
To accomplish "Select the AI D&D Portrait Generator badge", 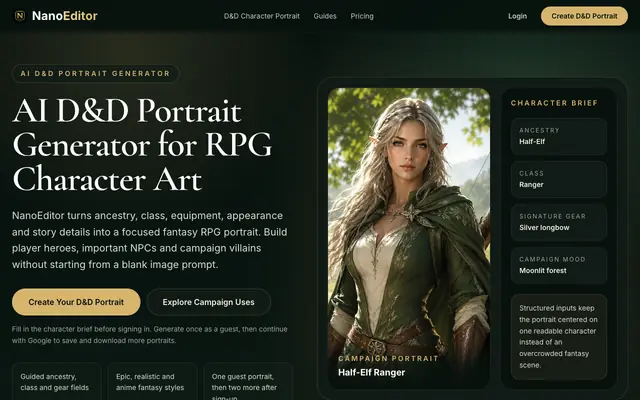I will coord(96,73).
